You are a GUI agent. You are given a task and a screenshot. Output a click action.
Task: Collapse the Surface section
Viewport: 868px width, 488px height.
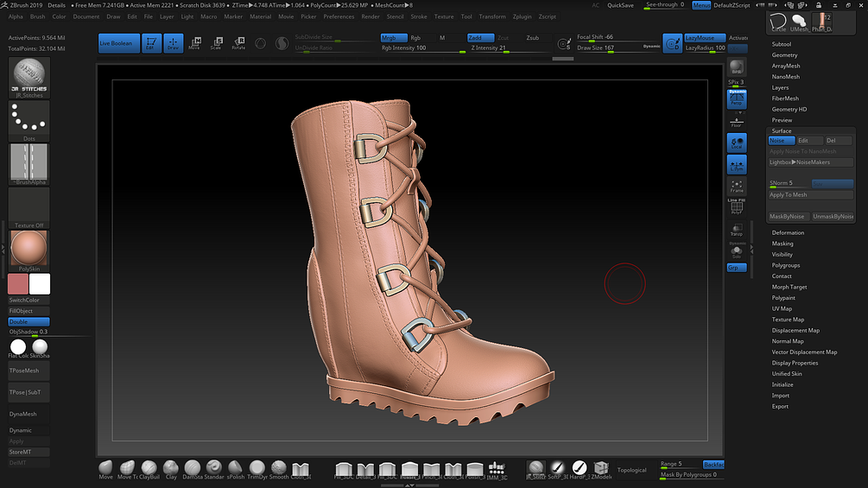point(781,131)
